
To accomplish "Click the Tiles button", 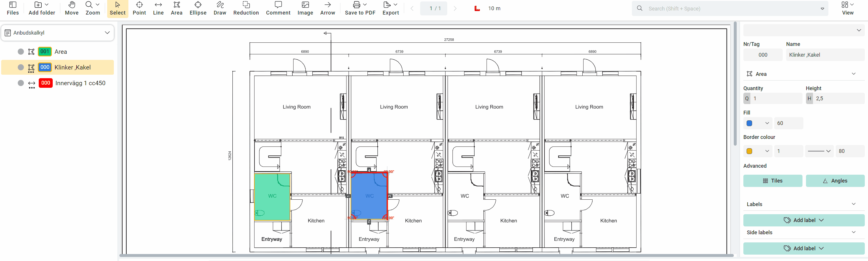I will click(773, 180).
